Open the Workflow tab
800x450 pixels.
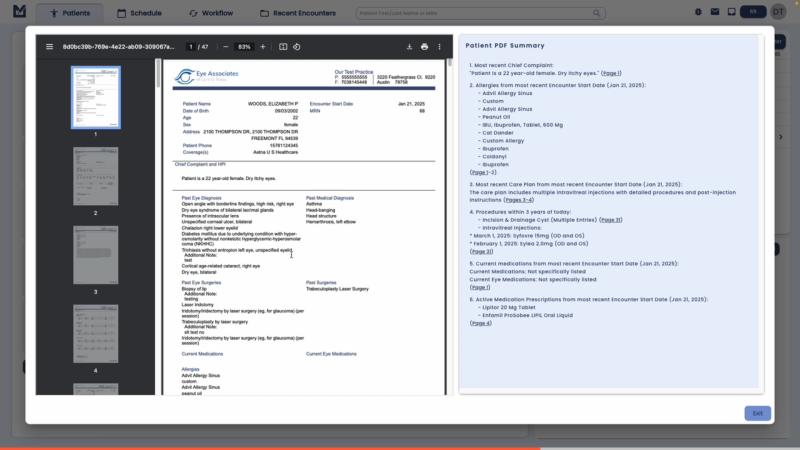211,13
